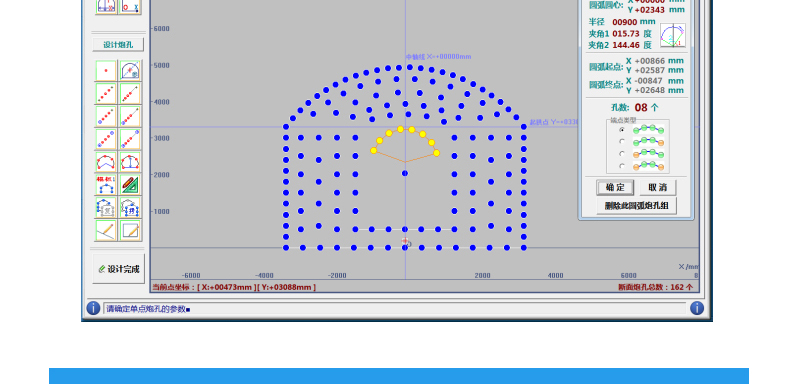Viewport: 800px width, 384px height.
Task: Choose the arc blast holes tool with polyline
Action: coord(106,162)
